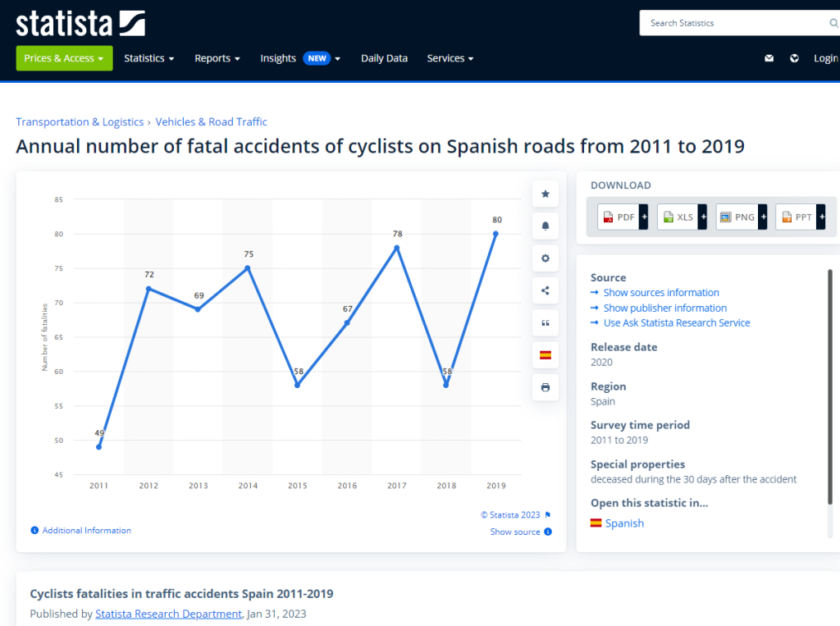Viewport: 840px width, 626px height.
Task: Click the Show sources information link
Action: click(660, 293)
